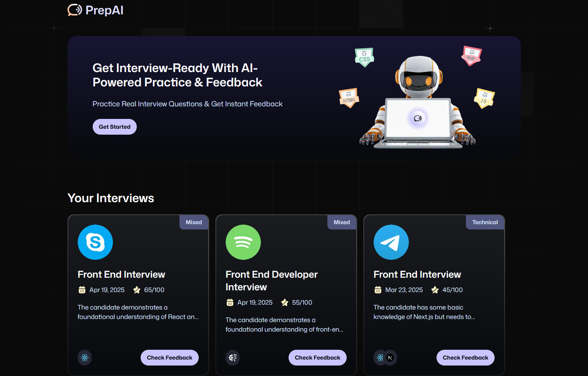588x376 pixels.
Task: Select the floating HTML badge icon
Action: point(349,98)
